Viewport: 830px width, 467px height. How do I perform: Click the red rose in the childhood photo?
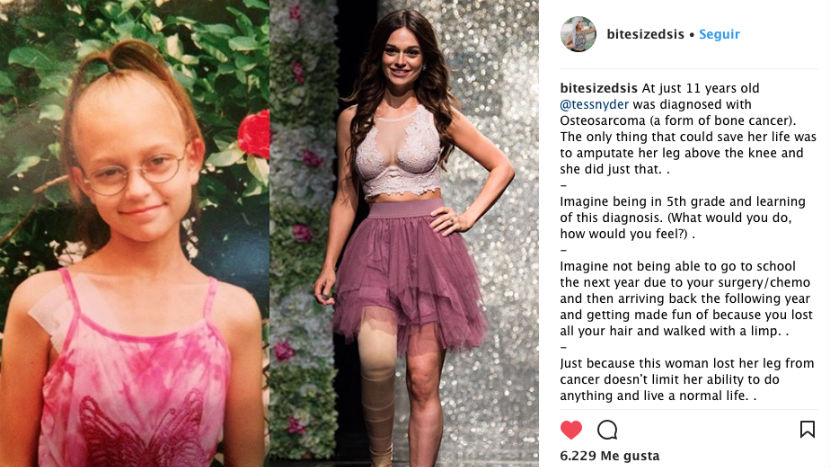point(254,134)
